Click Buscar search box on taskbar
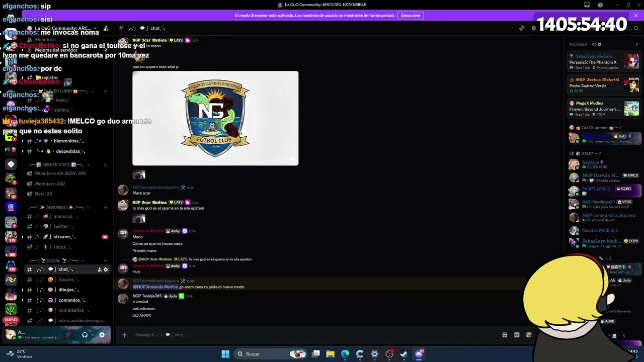This screenshot has height=362, width=644. click(x=272, y=354)
